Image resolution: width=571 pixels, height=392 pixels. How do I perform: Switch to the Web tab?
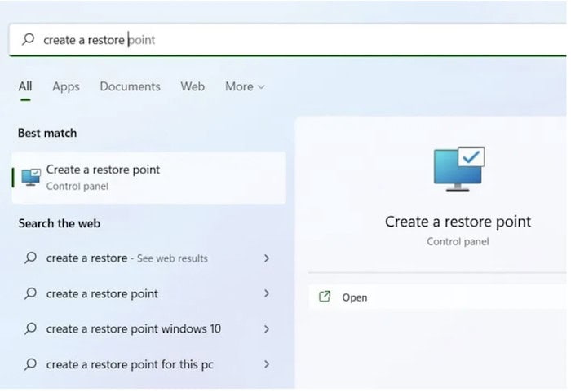pos(193,86)
